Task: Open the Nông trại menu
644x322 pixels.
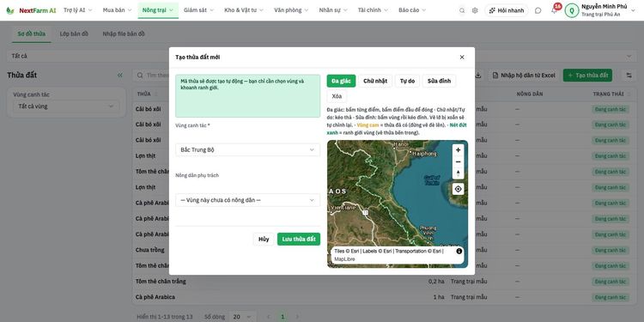Action: pos(158,10)
